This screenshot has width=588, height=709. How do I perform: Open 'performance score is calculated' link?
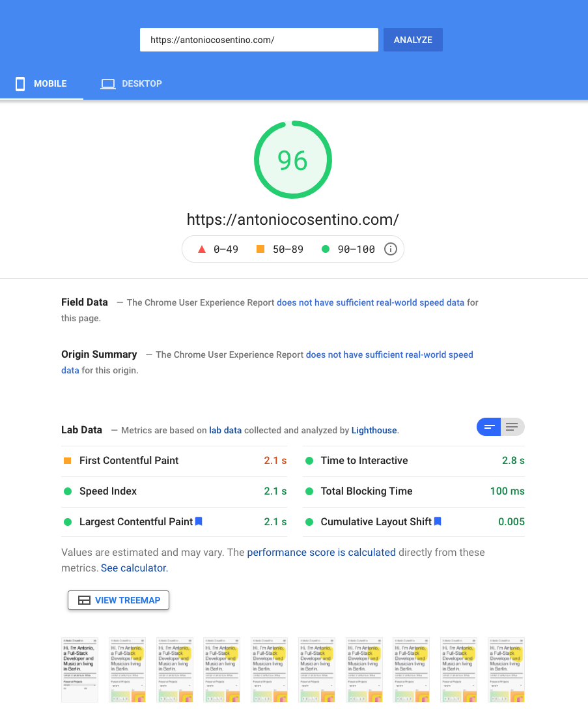(x=321, y=552)
